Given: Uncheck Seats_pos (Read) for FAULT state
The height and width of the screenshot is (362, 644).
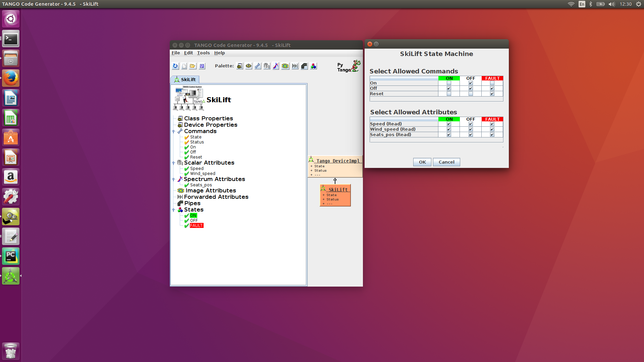Looking at the screenshot, I should coord(492,135).
